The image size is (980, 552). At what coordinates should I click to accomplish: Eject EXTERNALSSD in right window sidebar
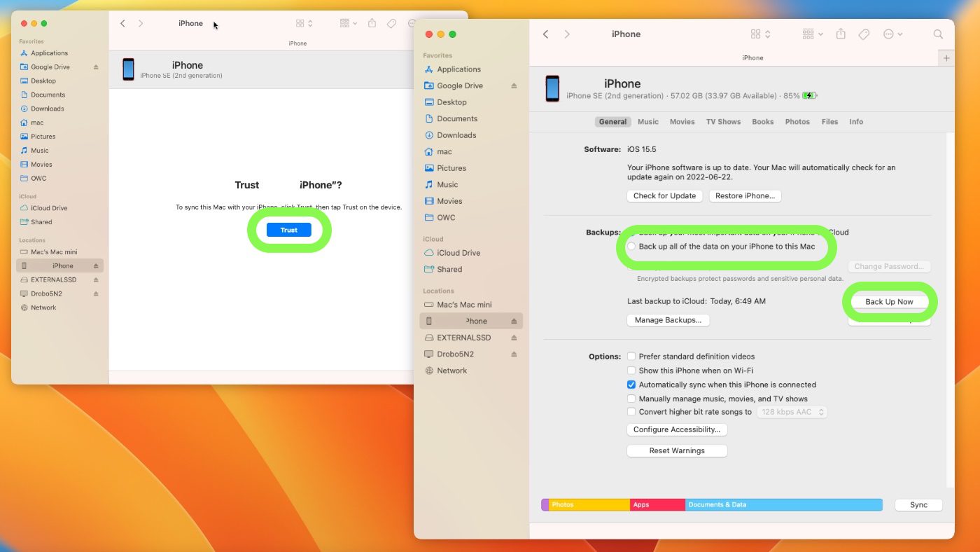(514, 338)
